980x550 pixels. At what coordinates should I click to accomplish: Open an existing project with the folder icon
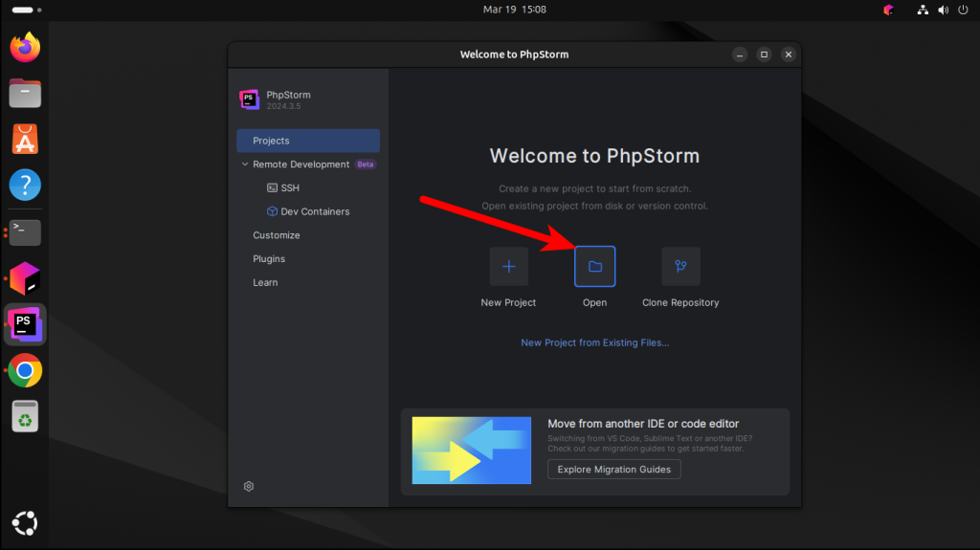coord(594,267)
